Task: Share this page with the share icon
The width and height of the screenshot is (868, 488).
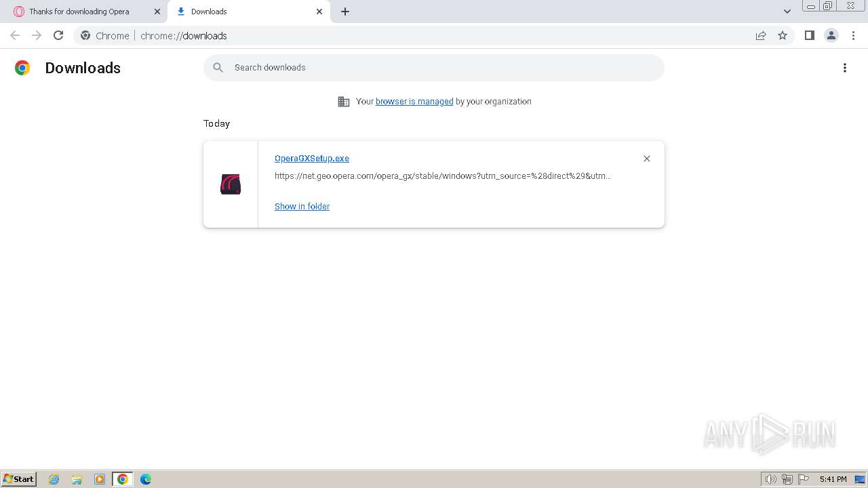Action: click(x=761, y=35)
